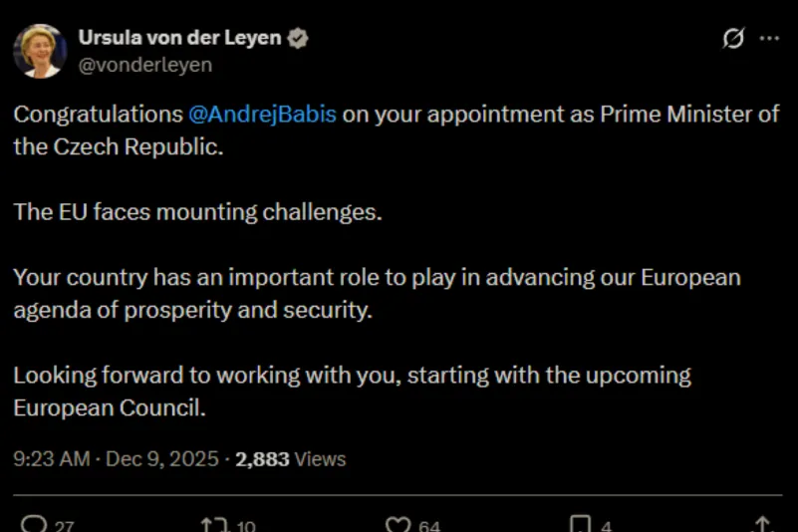Click the 9:23 AM Dec 9, 2025 timestamp
798x532 pixels.
(x=115, y=459)
